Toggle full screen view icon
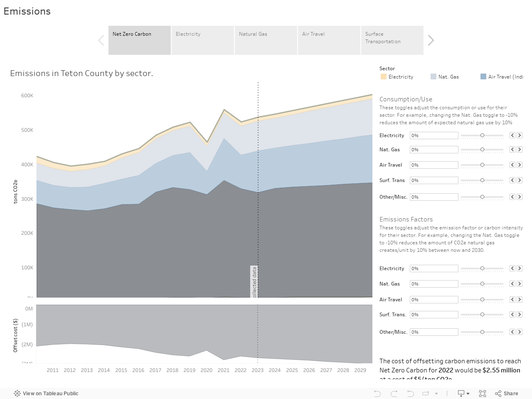 click(483, 394)
